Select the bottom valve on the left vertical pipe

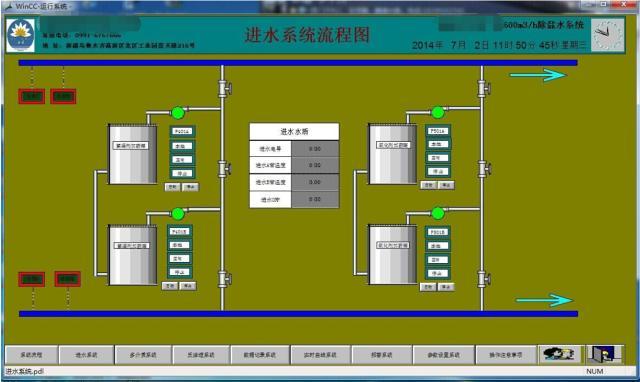point(224,279)
